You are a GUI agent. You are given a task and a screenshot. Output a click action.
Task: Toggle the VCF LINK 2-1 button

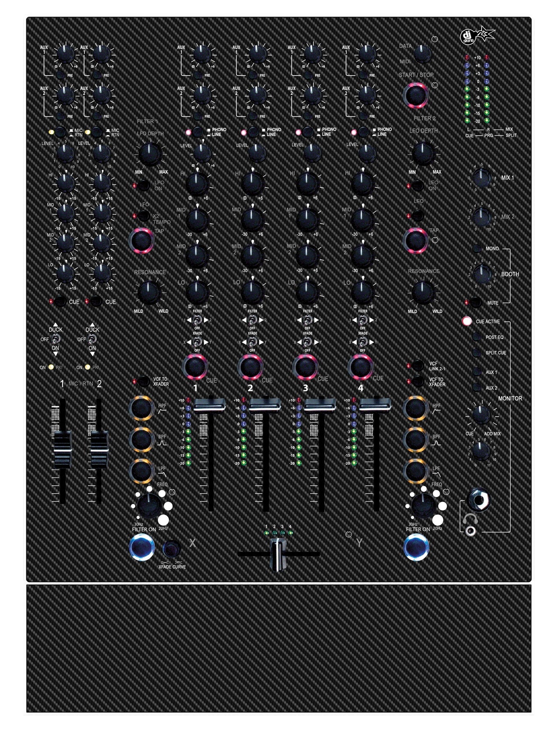[x=418, y=365]
